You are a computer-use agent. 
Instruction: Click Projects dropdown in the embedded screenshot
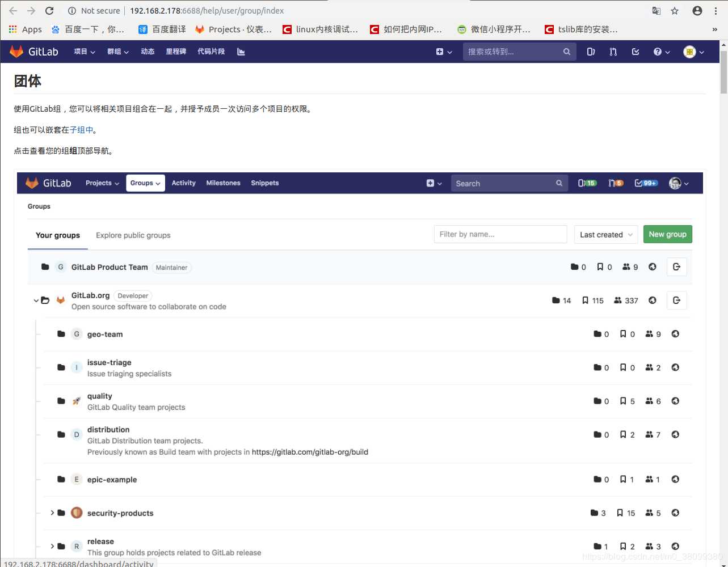click(x=102, y=183)
